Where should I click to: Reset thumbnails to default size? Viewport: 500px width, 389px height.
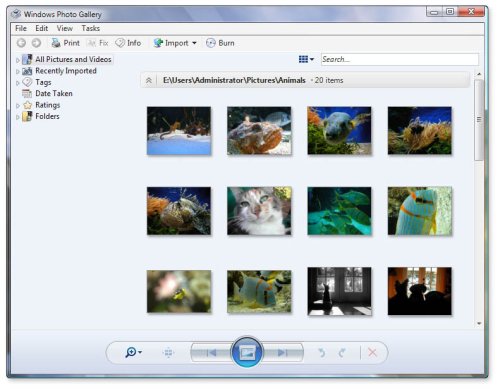tap(168, 352)
